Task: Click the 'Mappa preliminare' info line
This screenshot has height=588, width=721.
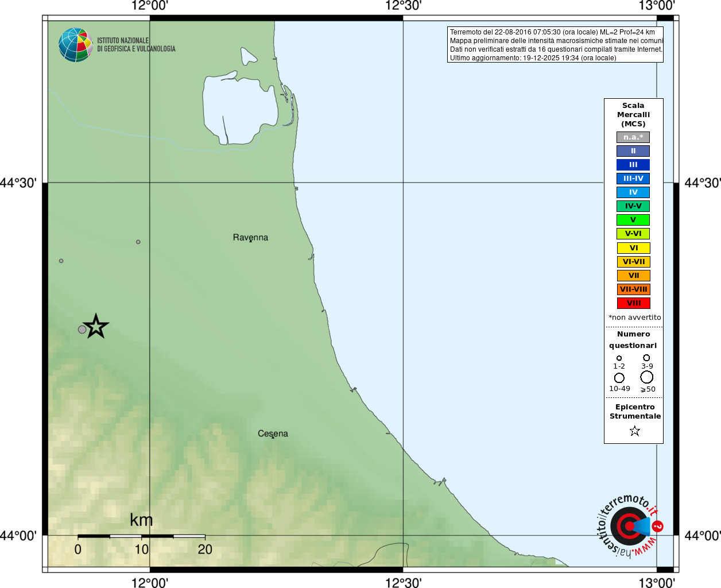Action: [556, 41]
